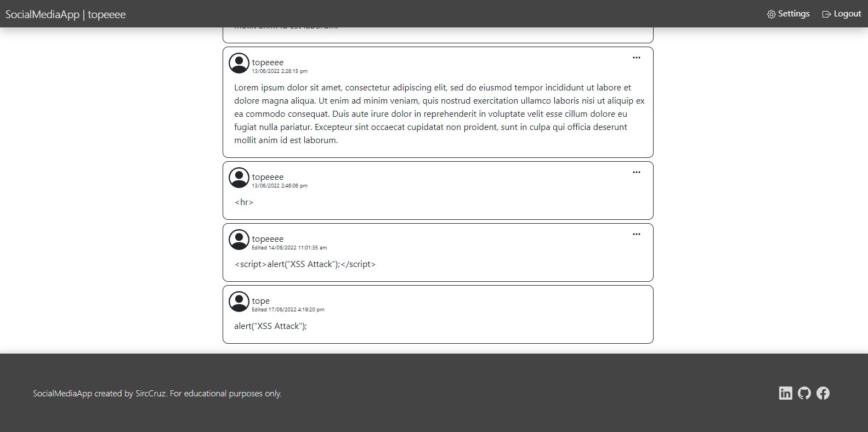Screen dimensions: 868x432
Task: Click Edited 17/06/2022 4:19:20 pm timestamp
Action: tap(288, 310)
